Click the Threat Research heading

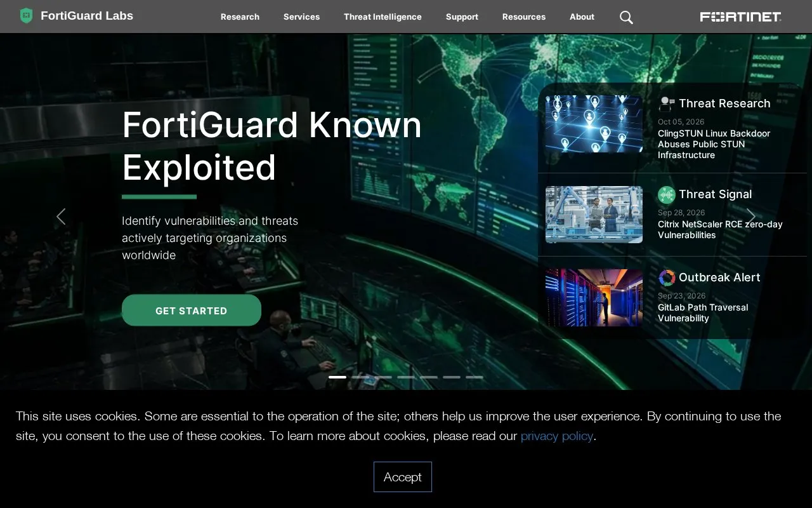click(724, 104)
